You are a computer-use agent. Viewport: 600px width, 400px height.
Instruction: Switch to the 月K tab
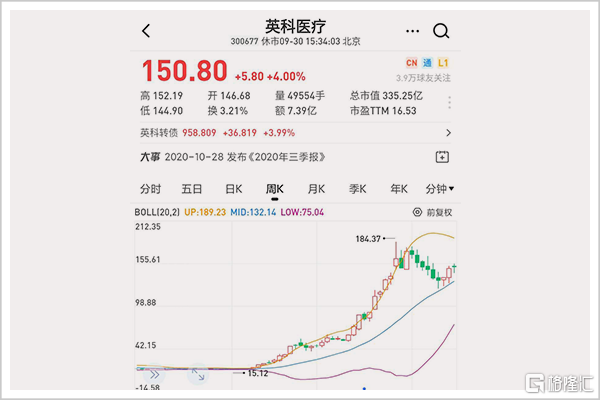pos(316,189)
